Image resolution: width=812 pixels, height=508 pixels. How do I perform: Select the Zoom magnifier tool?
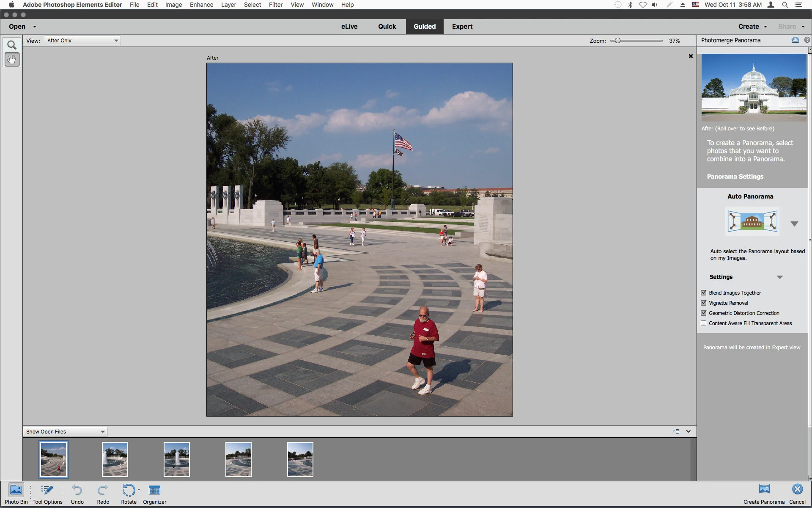pos(12,45)
